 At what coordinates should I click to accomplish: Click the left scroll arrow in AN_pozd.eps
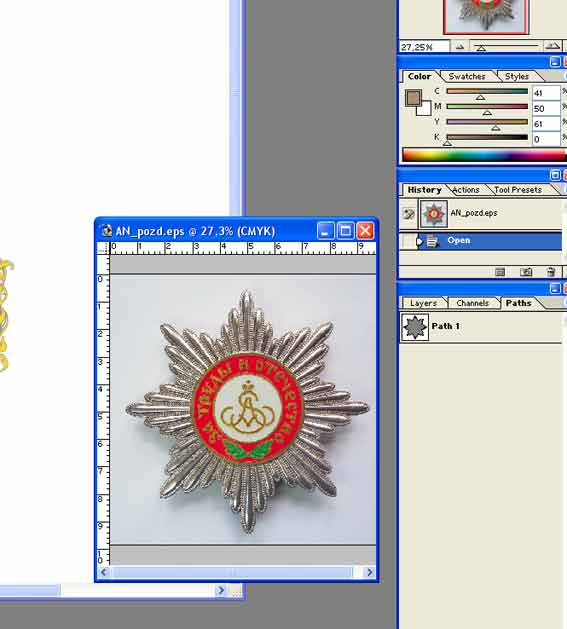click(104, 572)
